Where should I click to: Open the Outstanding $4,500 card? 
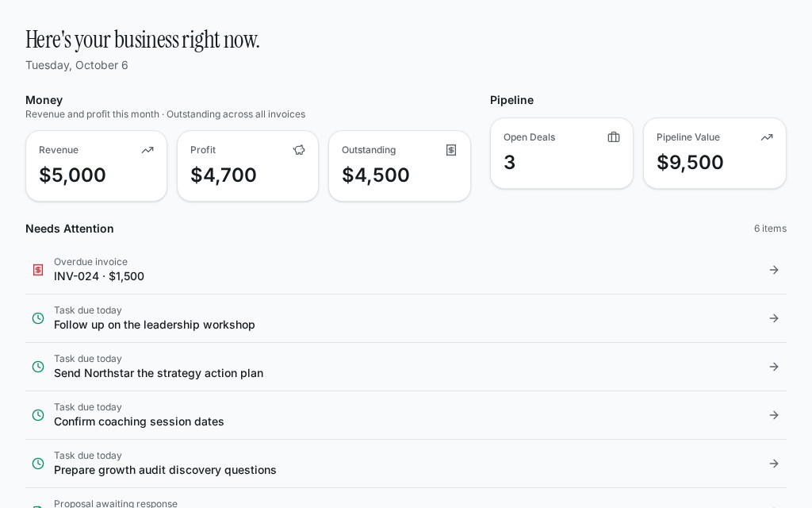400,166
